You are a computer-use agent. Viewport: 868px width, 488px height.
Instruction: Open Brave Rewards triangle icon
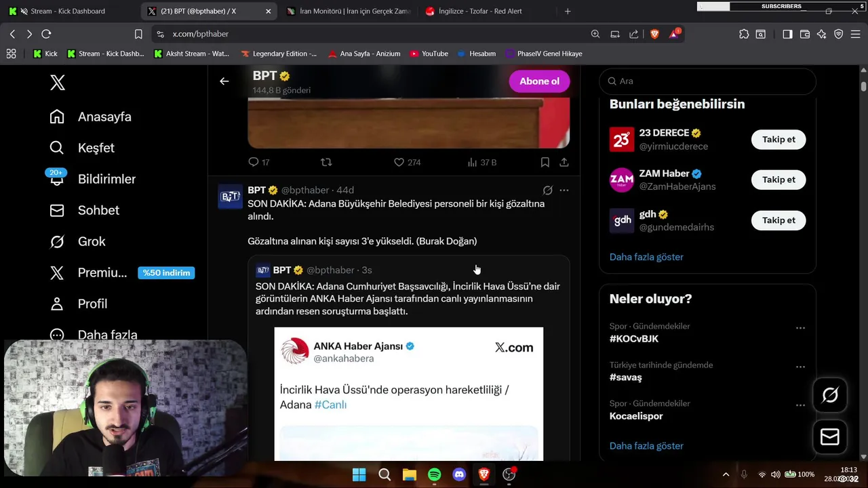click(674, 34)
